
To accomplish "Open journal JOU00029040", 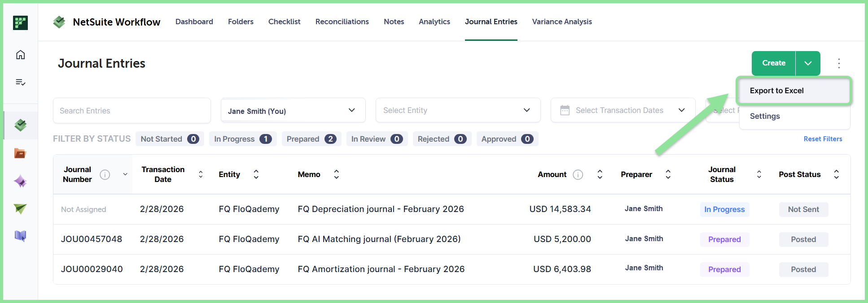I will 92,269.
